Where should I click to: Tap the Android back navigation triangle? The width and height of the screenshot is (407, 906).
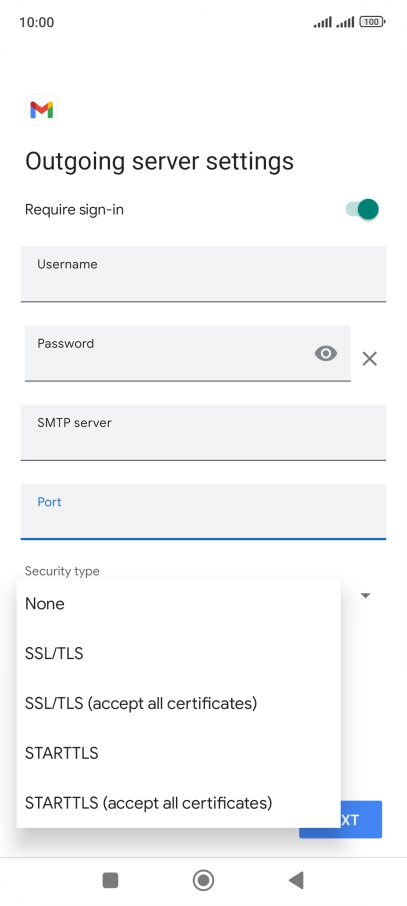296,880
